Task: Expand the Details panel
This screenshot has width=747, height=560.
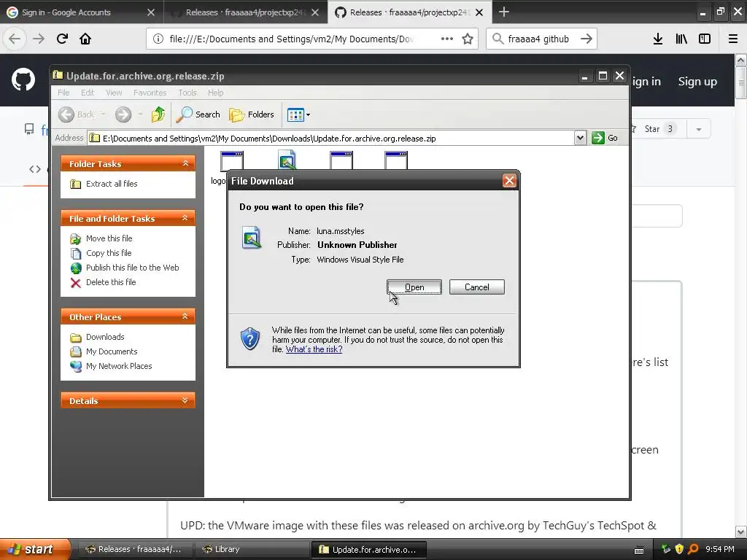Action: pyautogui.click(x=185, y=400)
